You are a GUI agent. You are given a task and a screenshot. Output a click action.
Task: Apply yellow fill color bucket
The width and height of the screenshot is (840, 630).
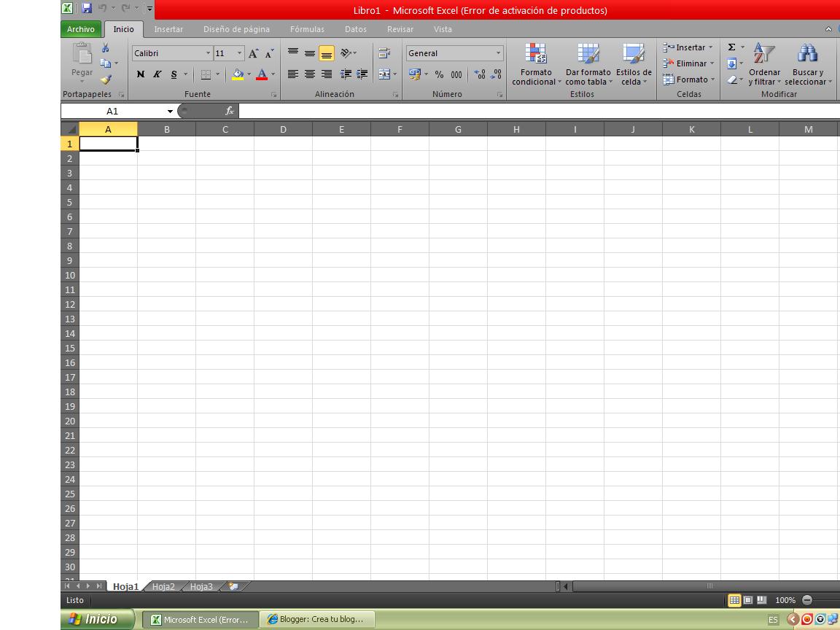[x=238, y=74]
